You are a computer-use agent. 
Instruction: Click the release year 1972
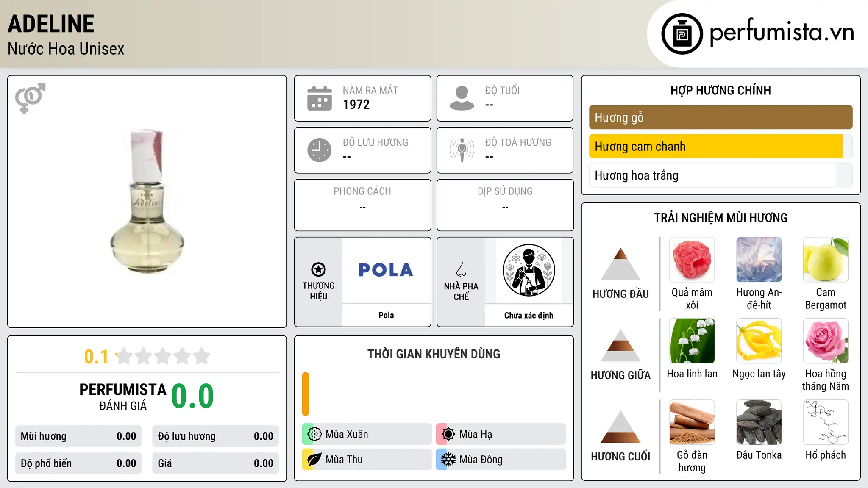click(356, 105)
